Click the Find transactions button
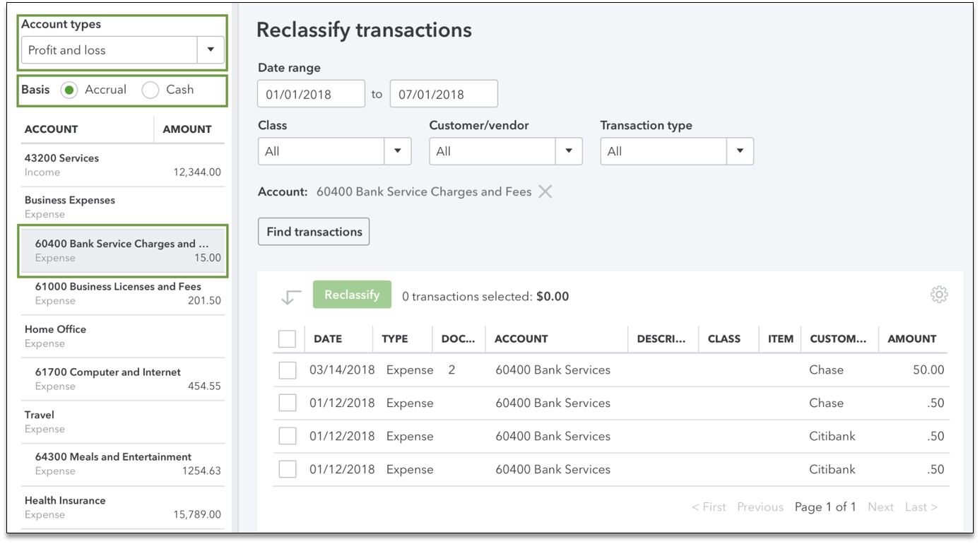Screen dimensions: 980x544 pyautogui.click(x=314, y=232)
